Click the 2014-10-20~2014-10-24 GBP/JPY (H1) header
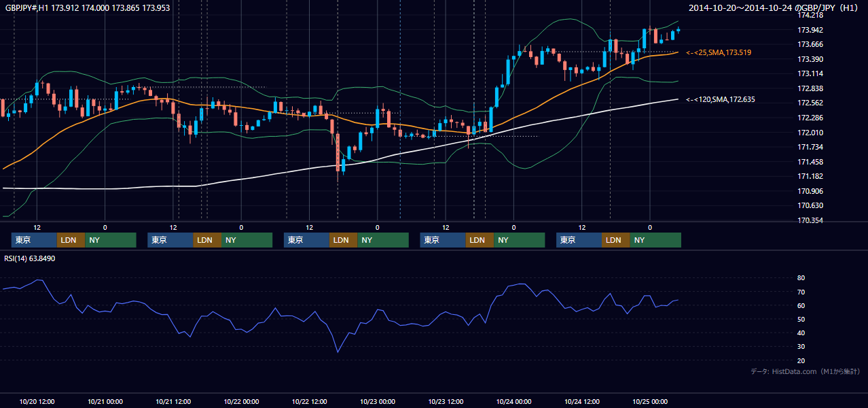The height and width of the screenshot is (408, 868). [774, 8]
